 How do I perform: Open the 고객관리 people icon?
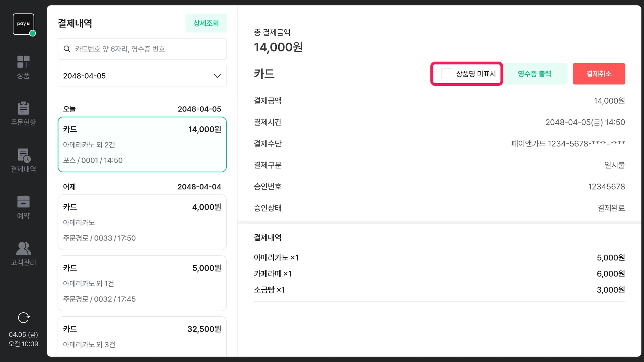pos(23,248)
